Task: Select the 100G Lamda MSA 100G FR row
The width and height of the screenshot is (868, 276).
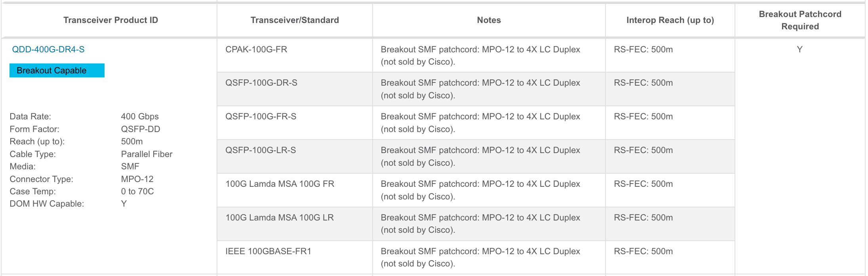Action: [x=280, y=184]
